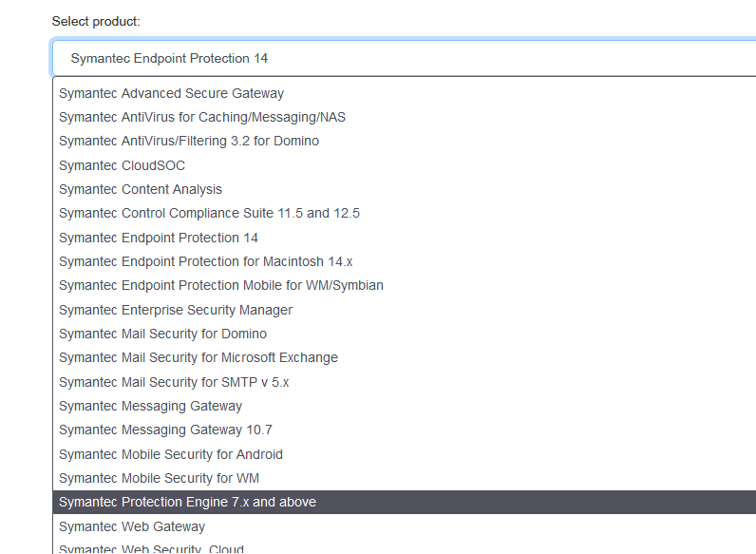The image size is (756, 554).
Task: Pick Symantec Web Gateway option
Action: [x=404, y=526]
